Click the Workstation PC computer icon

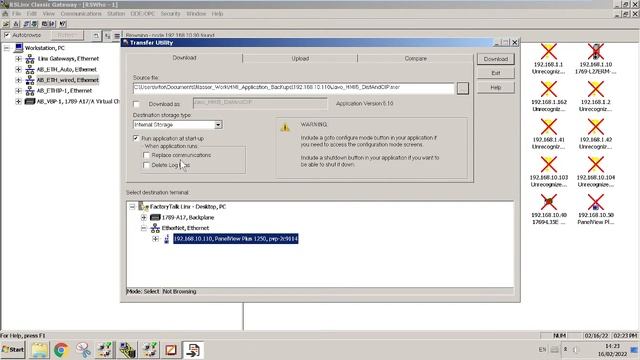pos(18,48)
